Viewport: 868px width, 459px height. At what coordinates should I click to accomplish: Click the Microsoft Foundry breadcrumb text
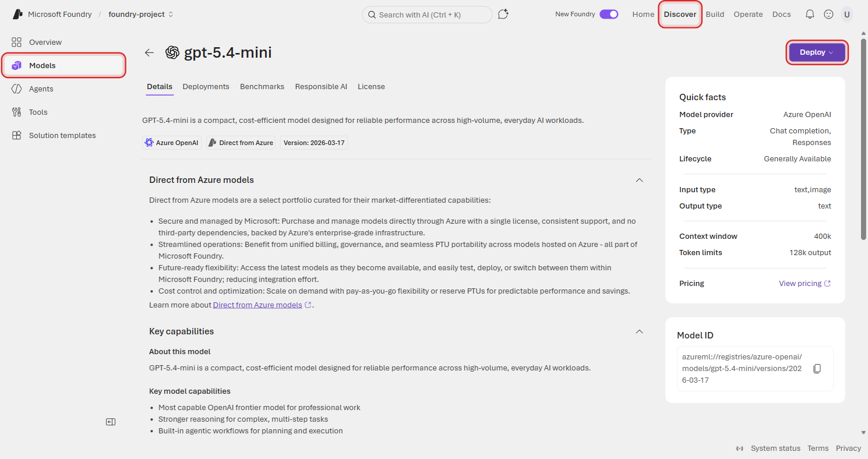pos(60,15)
